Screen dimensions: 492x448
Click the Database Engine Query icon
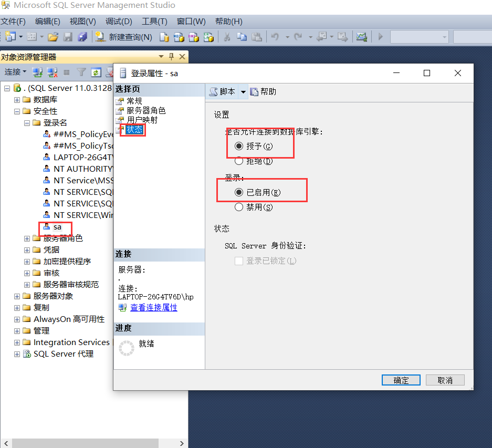coord(164,37)
